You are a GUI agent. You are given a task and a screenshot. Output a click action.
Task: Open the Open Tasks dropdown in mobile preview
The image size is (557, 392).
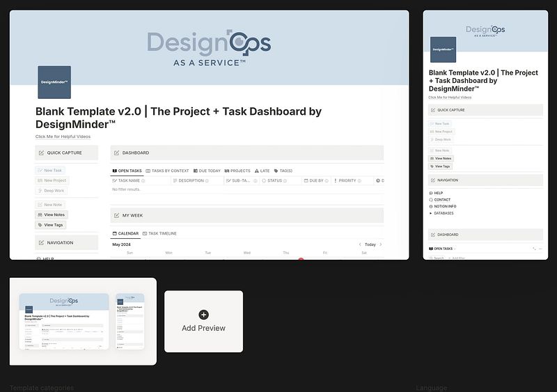(443, 249)
